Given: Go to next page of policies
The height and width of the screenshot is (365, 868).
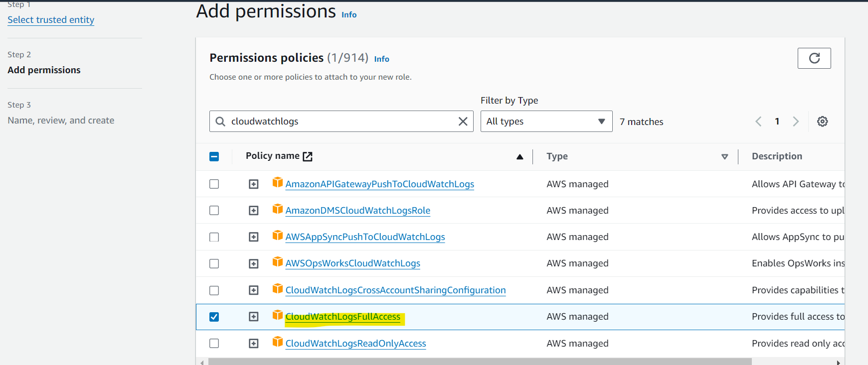Looking at the screenshot, I should [796, 122].
